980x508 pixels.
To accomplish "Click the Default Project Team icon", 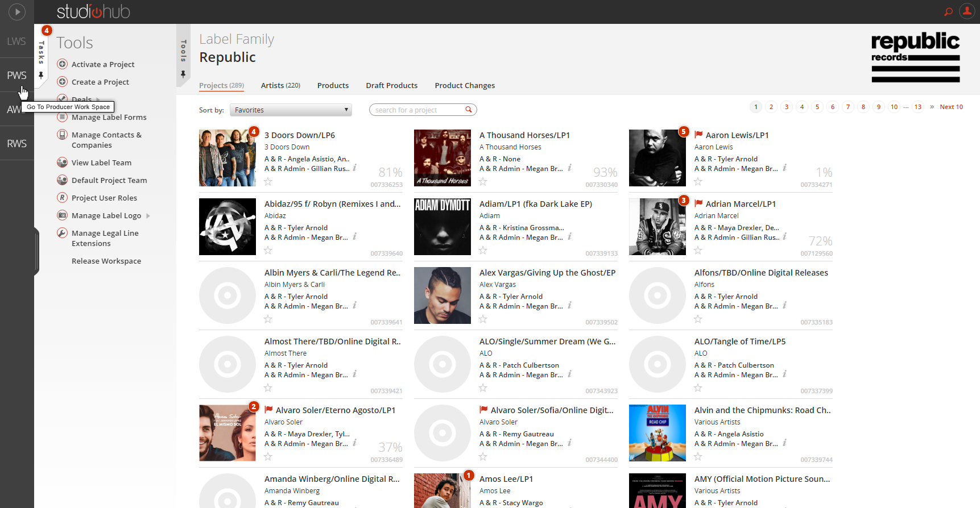I will point(63,180).
